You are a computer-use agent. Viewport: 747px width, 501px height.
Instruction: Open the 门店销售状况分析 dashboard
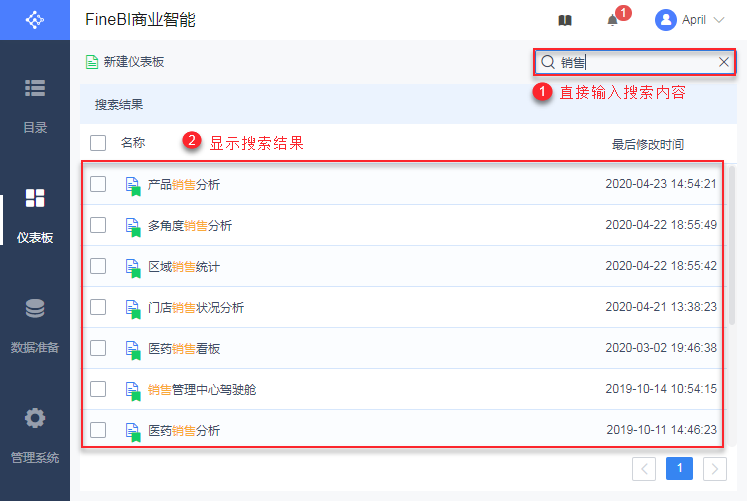pyautogui.click(x=196, y=308)
